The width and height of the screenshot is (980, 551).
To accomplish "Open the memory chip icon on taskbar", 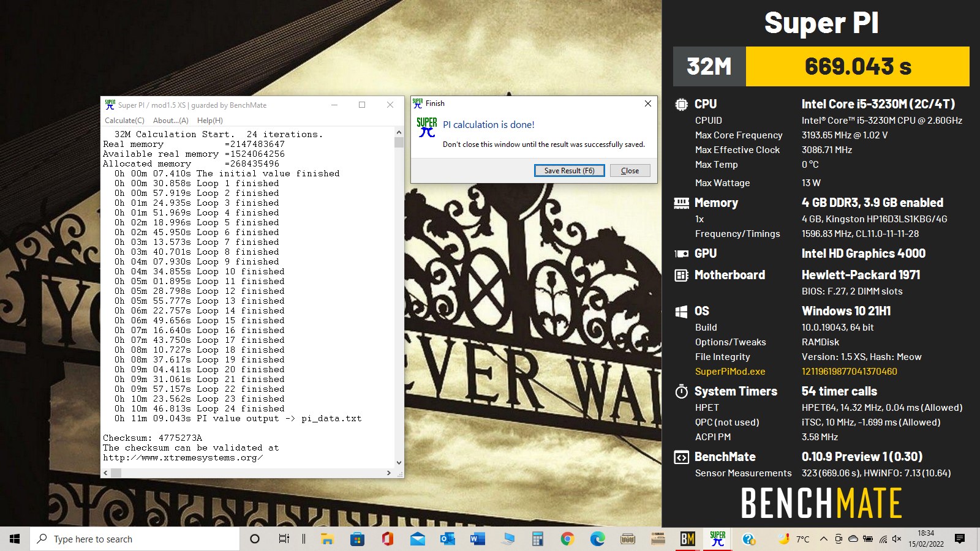I will [x=628, y=539].
